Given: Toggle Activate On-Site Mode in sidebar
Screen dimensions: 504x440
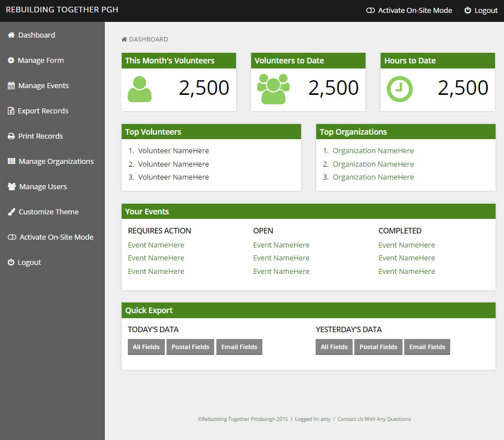Looking at the screenshot, I should tap(57, 237).
